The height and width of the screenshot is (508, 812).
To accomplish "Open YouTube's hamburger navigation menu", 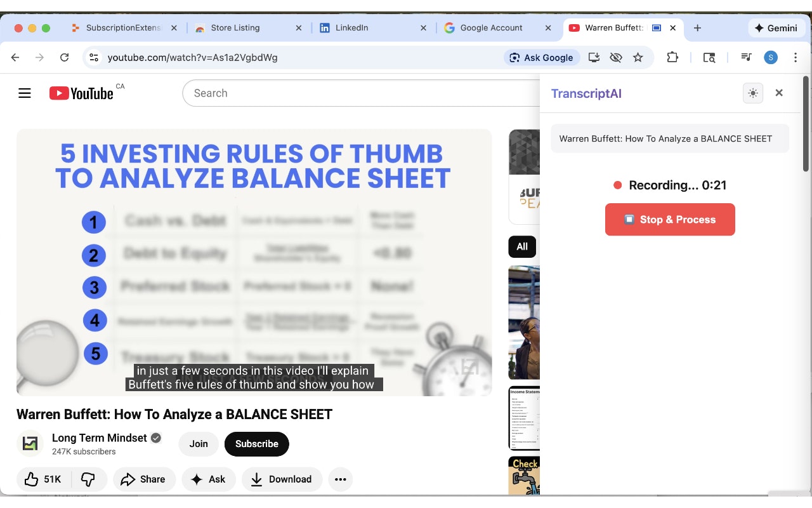I will (24, 93).
